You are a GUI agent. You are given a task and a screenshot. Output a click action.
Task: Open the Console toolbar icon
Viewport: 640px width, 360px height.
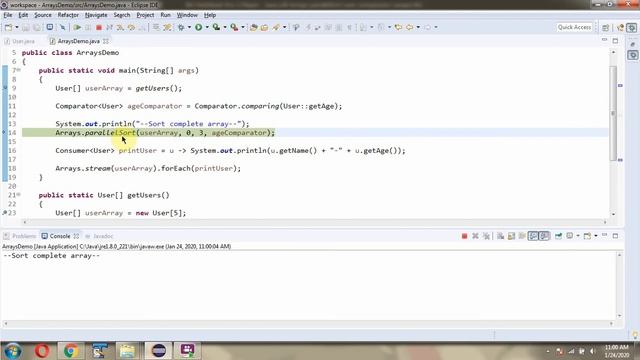tap(49, 27)
